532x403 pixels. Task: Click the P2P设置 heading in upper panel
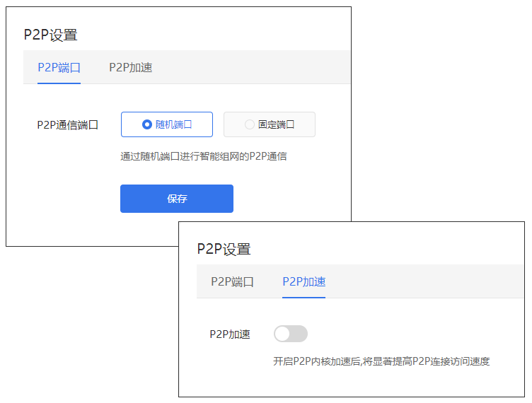click(x=50, y=35)
